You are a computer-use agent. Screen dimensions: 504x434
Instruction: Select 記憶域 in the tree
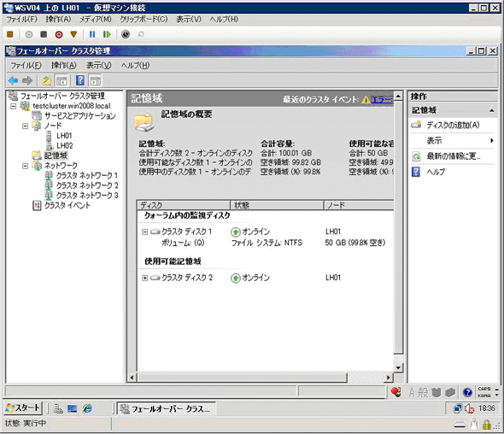[56, 155]
